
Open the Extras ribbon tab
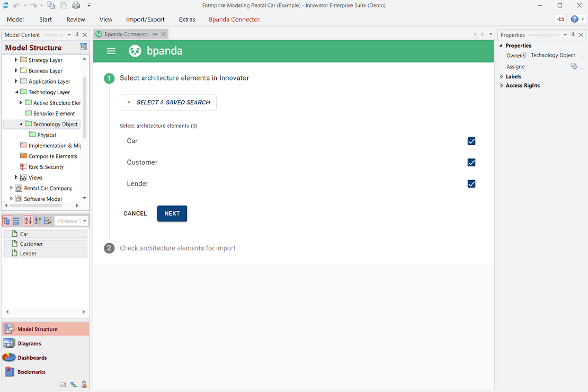click(x=187, y=20)
